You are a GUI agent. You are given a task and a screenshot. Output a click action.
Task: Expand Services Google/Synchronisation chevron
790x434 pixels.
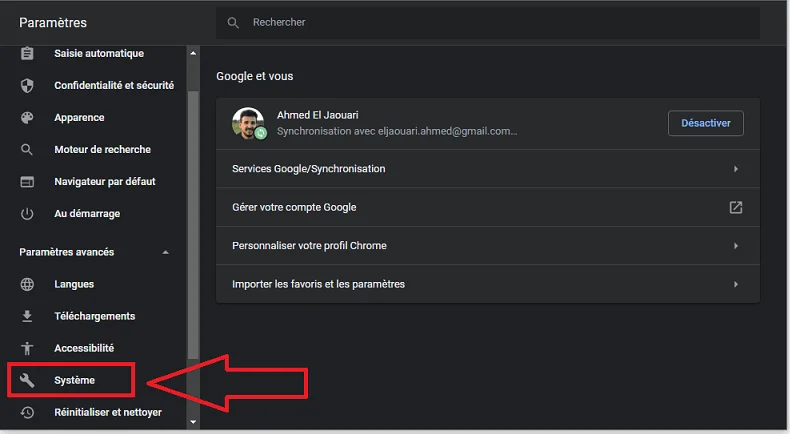pyautogui.click(x=736, y=169)
